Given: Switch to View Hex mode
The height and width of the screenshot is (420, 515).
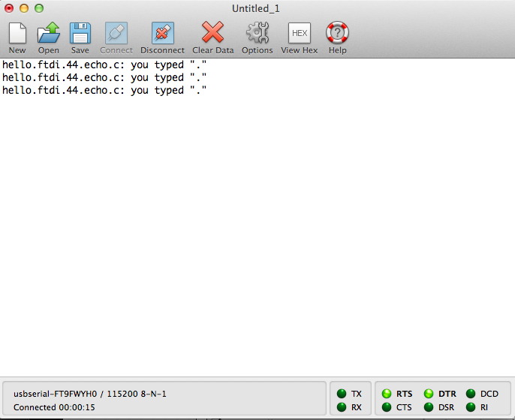Looking at the screenshot, I should click(x=300, y=33).
